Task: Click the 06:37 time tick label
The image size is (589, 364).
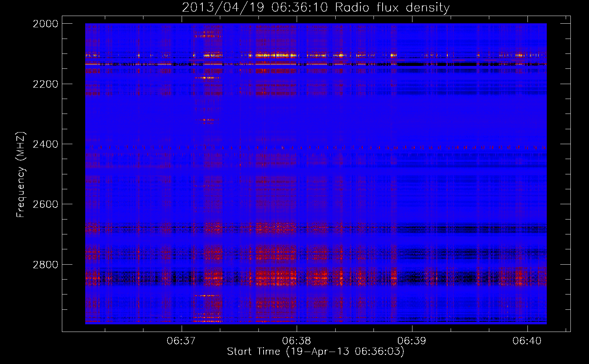Action: [181, 341]
